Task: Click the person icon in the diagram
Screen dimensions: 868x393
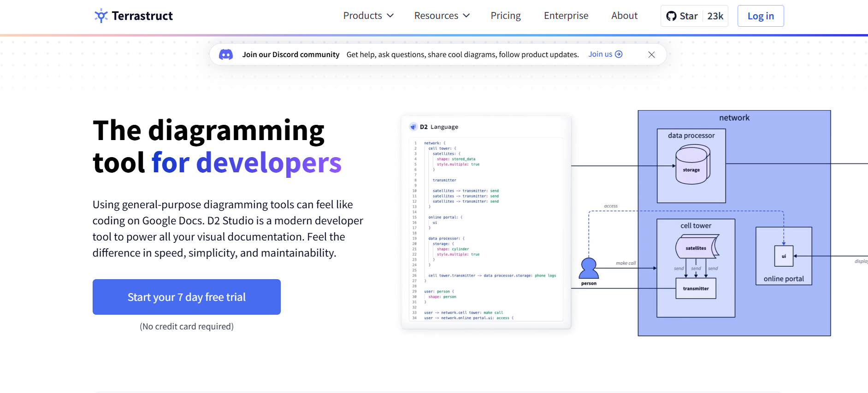Action: (589, 268)
